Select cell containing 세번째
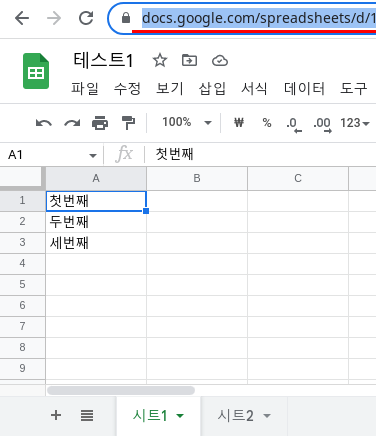 point(96,243)
